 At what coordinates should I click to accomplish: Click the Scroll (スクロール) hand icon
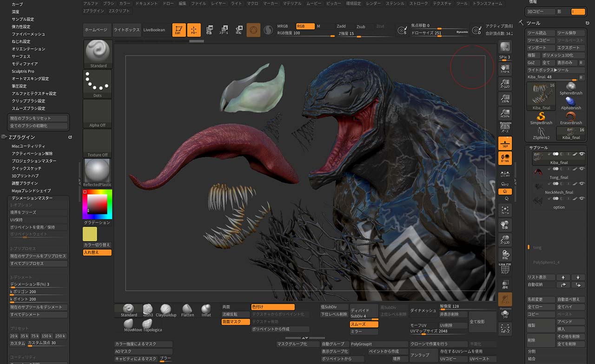[505, 70]
